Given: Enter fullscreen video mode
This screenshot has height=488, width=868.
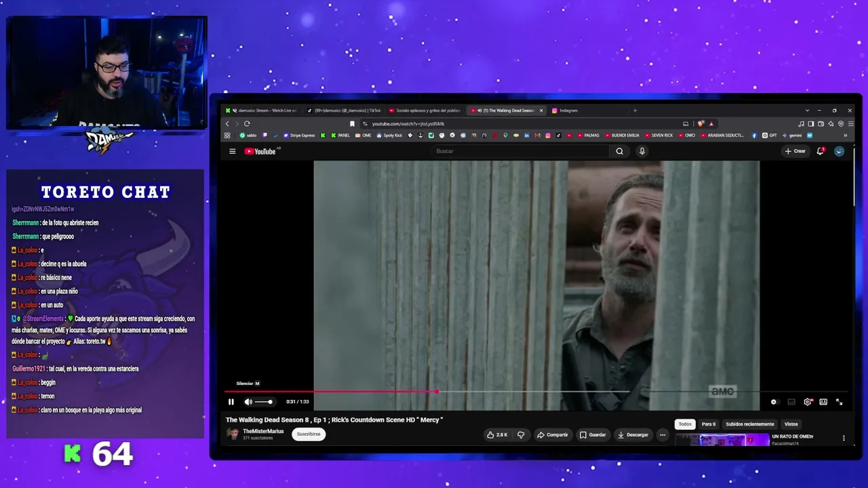Looking at the screenshot, I should (x=839, y=402).
